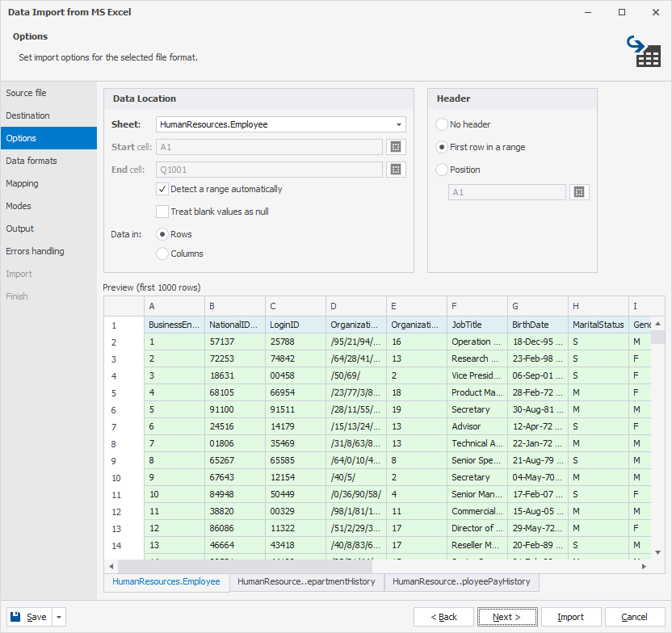The image size is (672, 633).
Task: Open the Errors handling step
Action: pos(48,251)
